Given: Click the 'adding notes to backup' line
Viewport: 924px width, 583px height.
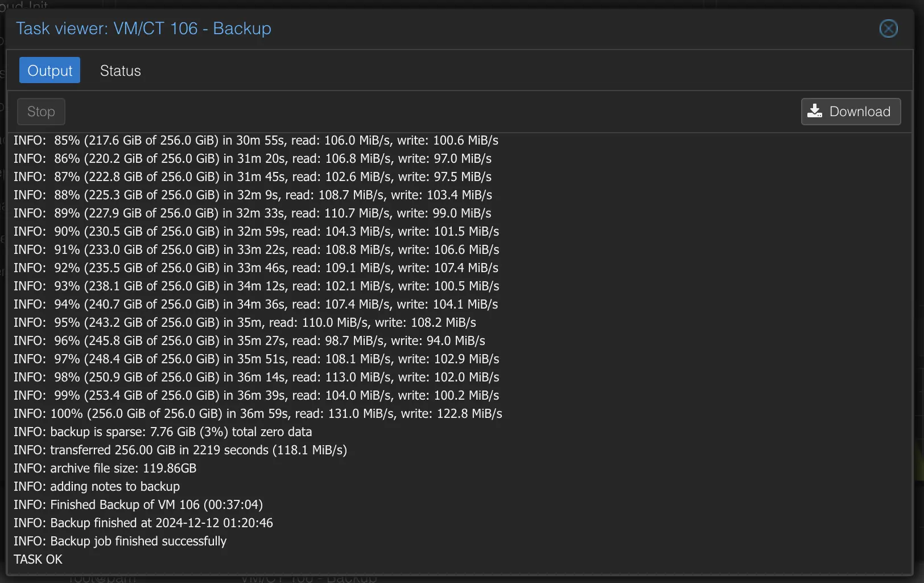Looking at the screenshot, I should coord(97,486).
